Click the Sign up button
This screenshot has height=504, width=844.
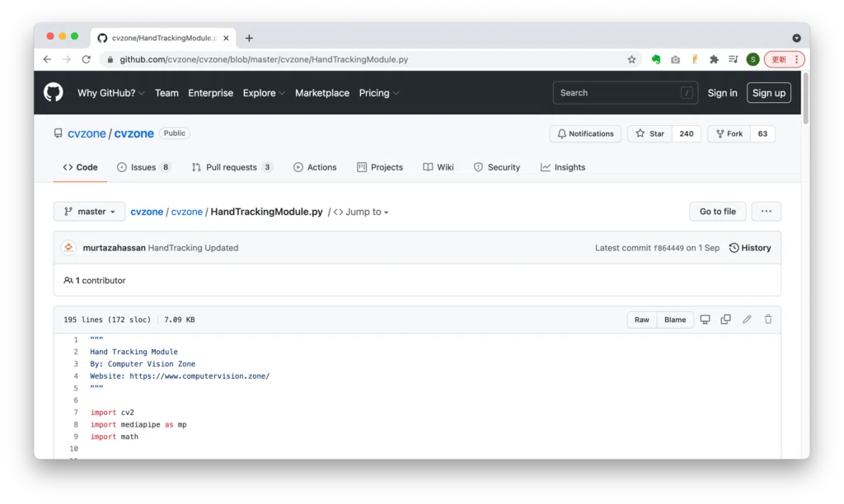click(x=769, y=93)
